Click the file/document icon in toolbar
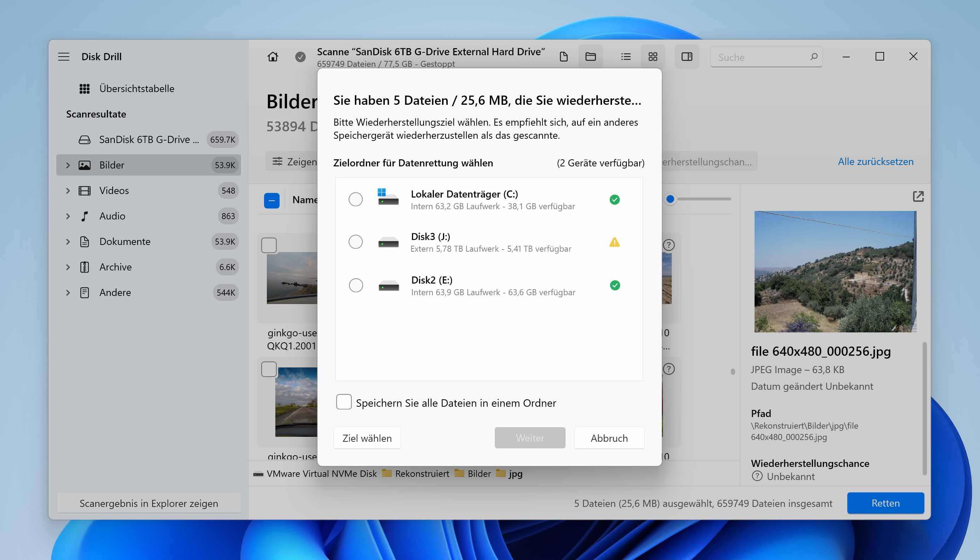 [564, 57]
